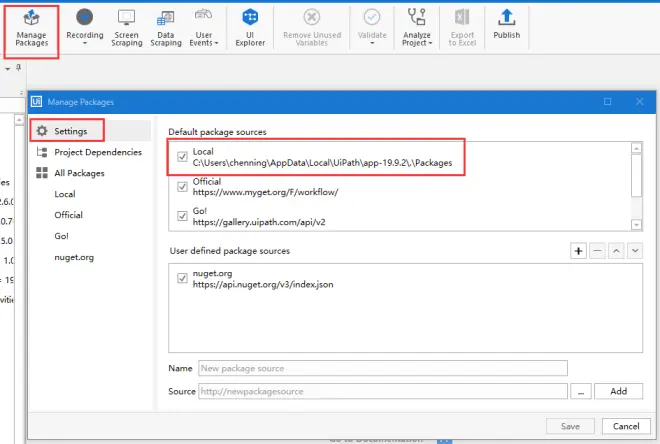
Task: Click the UiPath logo in title bar
Action: click(x=37, y=101)
